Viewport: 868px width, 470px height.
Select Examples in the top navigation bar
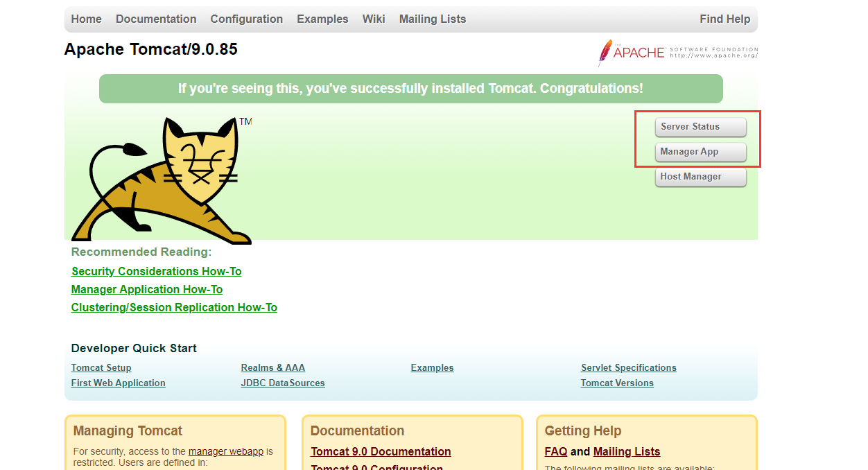point(322,19)
